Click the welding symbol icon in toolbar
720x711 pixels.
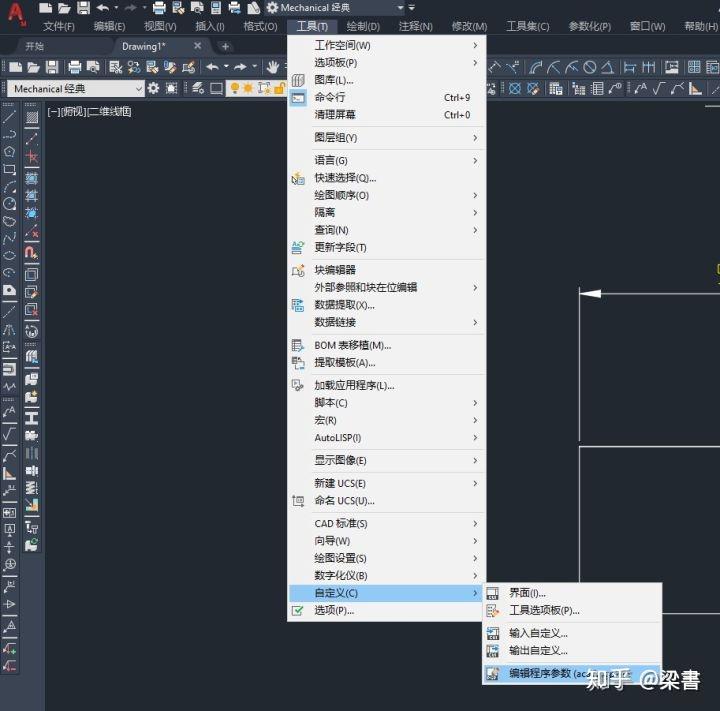coord(677,88)
